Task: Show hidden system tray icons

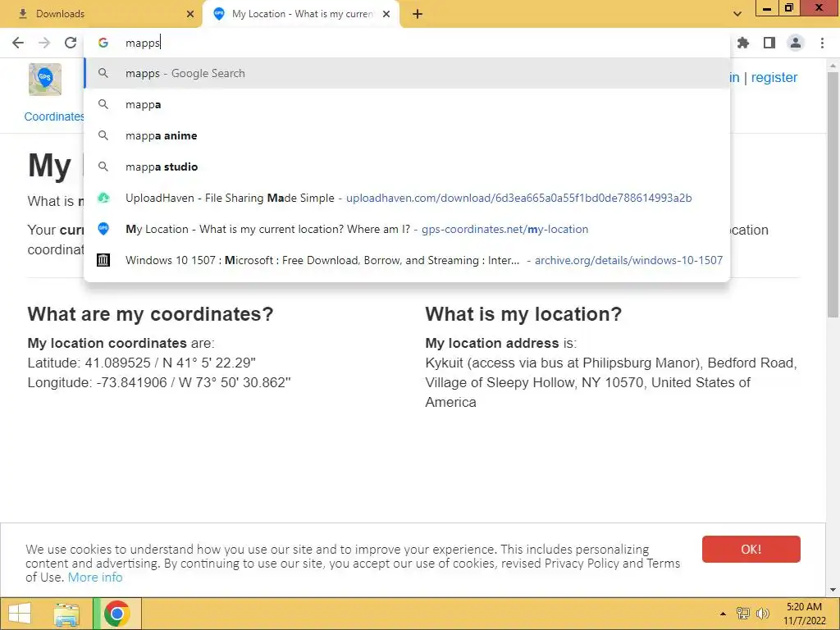Action: point(723,614)
